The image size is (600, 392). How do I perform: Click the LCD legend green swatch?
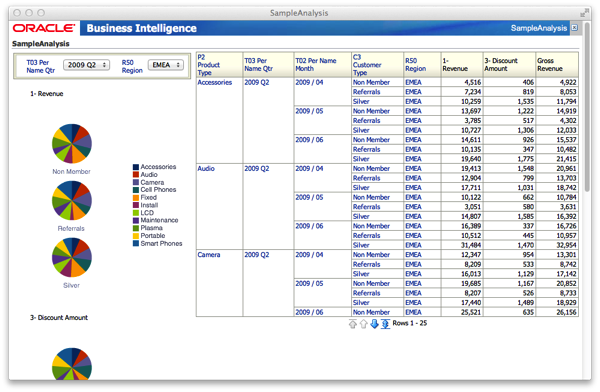point(136,213)
